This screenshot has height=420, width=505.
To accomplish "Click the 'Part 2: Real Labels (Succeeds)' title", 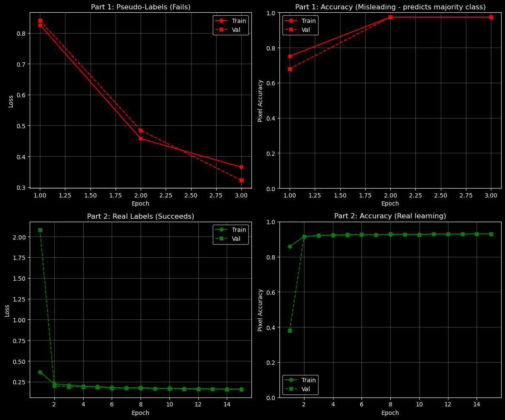I will pyautogui.click(x=141, y=216).
